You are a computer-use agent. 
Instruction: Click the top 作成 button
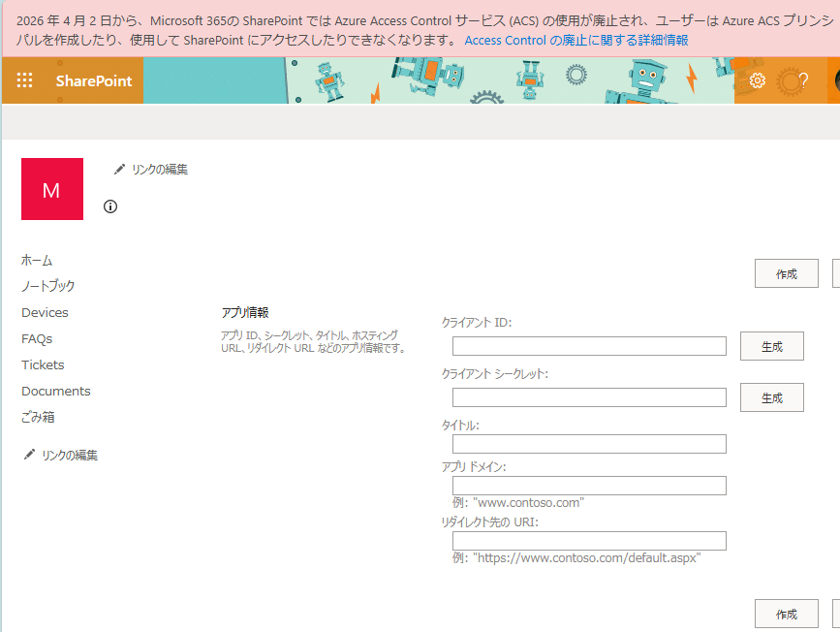pyautogui.click(x=786, y=272)
